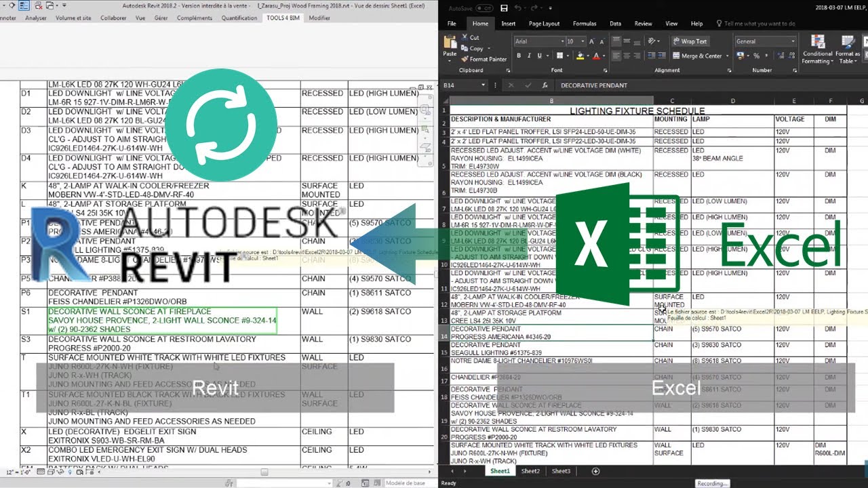Viewport: 868px width, 488px height.
Task: Click Top Align in Alignment group
Action: (616, 41)
